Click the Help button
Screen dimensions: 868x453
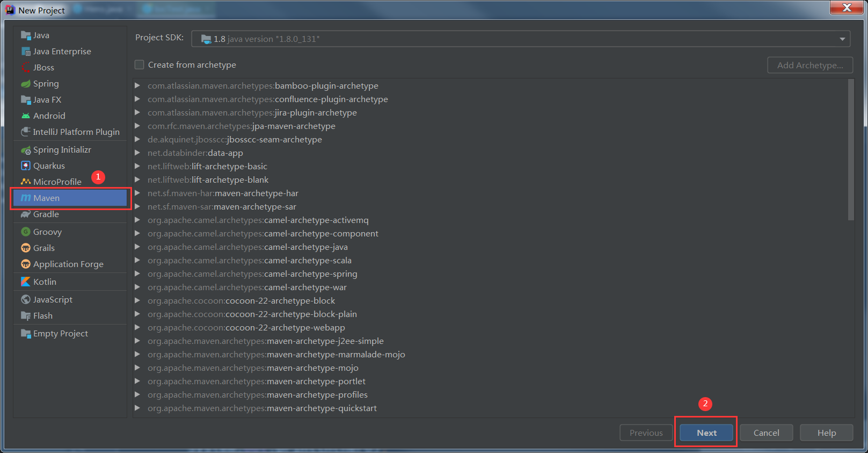pos(827,433)
